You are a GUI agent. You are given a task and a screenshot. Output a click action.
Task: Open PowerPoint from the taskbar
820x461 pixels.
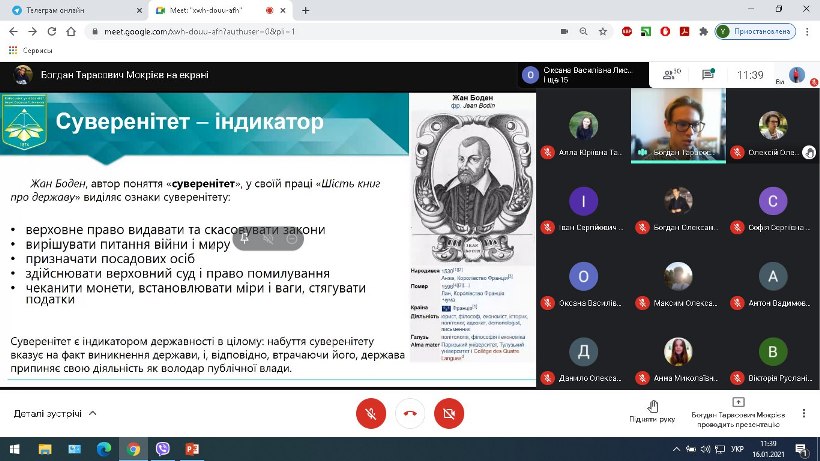192,449
